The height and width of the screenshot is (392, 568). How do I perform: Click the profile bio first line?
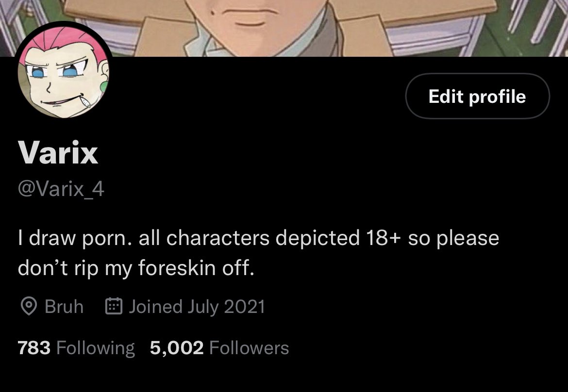click(259, 239)
